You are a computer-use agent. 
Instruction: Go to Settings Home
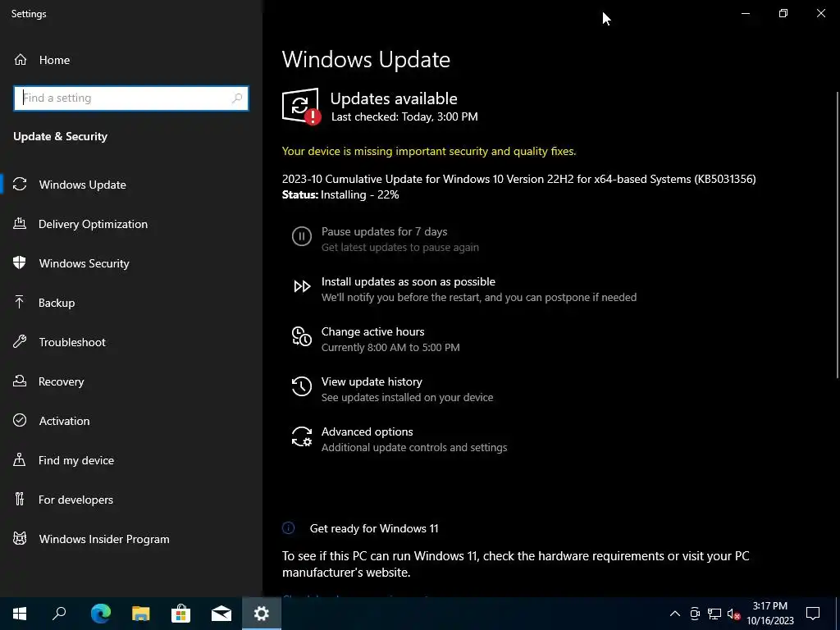tap(131, 60)
